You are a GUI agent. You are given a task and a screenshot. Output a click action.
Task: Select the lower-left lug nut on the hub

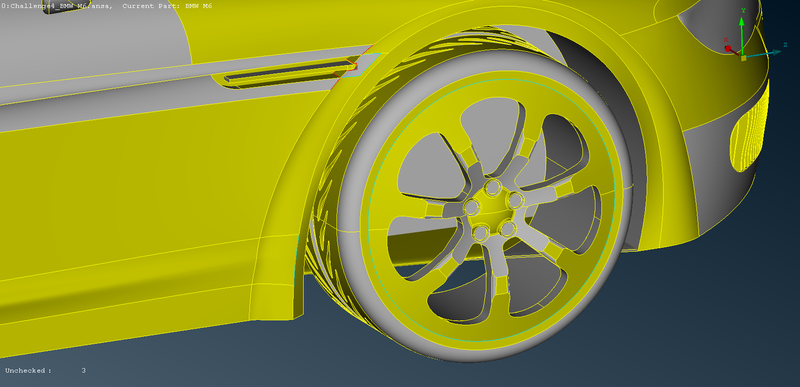(x=481, y=233)
